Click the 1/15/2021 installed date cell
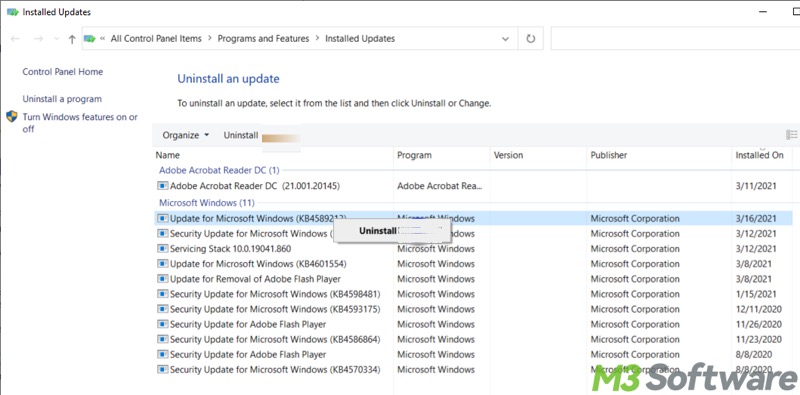 (756, 294)
